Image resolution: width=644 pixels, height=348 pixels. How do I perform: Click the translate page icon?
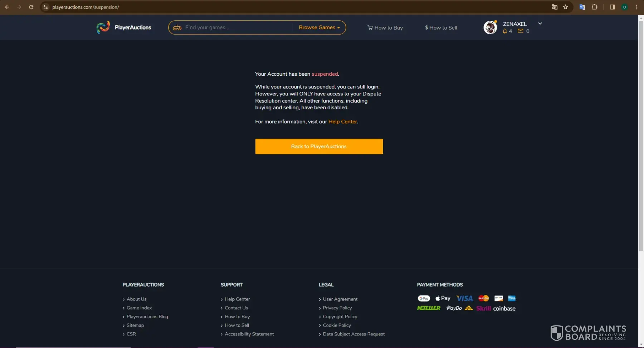click(x=555, y=7)
